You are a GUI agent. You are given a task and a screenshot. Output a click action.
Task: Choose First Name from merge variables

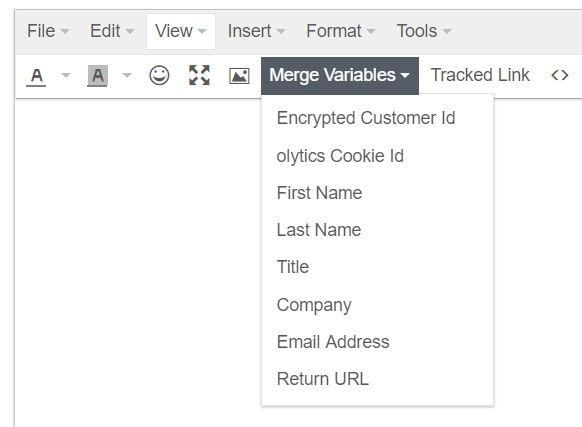tap(377, 193)
